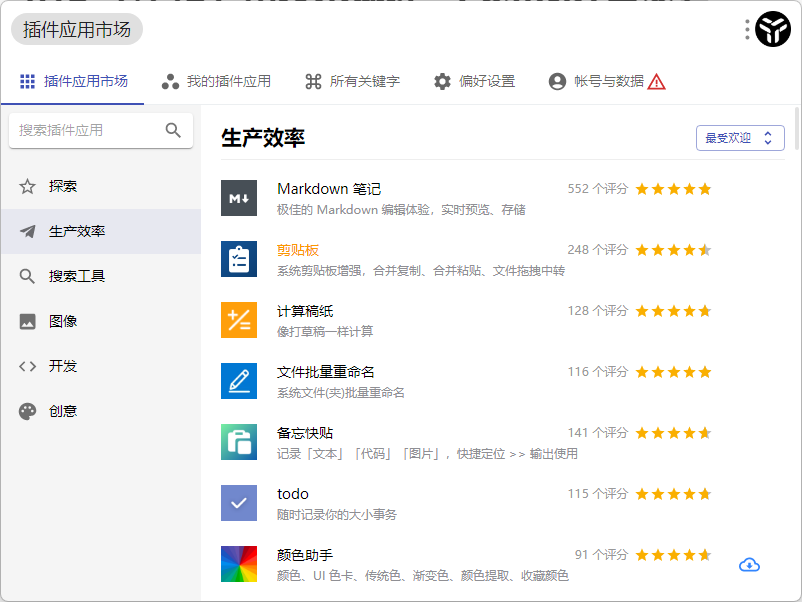Open the 计算稿纸 calculator plugin icon
Viewport: 802px width, 602px height.
click(239, 320)
